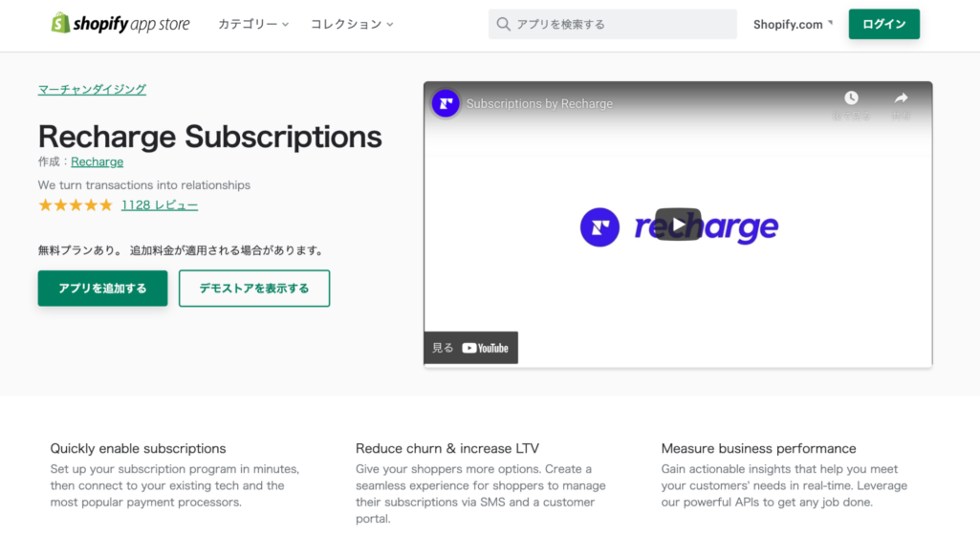Click the 無料プランあり pricing note
Viewport: 980px width, 536px height.
tap(182, 250)
